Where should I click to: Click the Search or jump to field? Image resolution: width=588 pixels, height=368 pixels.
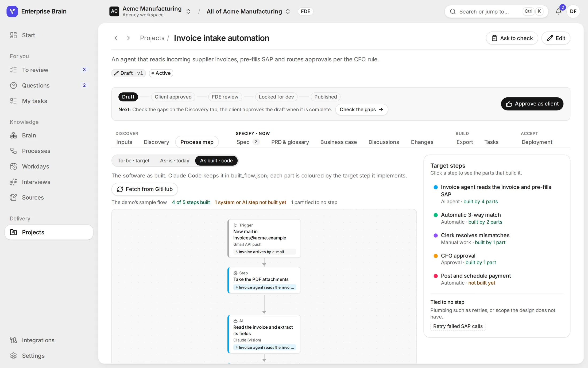click(x=496, y=11)
